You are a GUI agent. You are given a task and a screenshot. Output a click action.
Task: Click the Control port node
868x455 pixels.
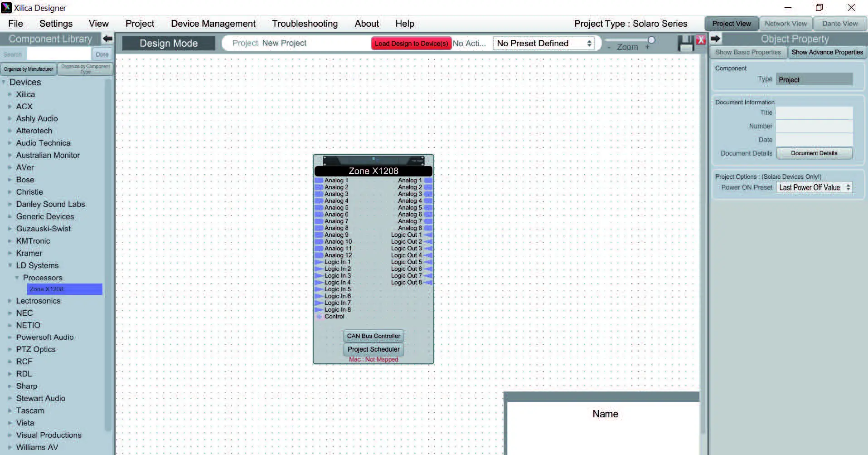point(319,317)
